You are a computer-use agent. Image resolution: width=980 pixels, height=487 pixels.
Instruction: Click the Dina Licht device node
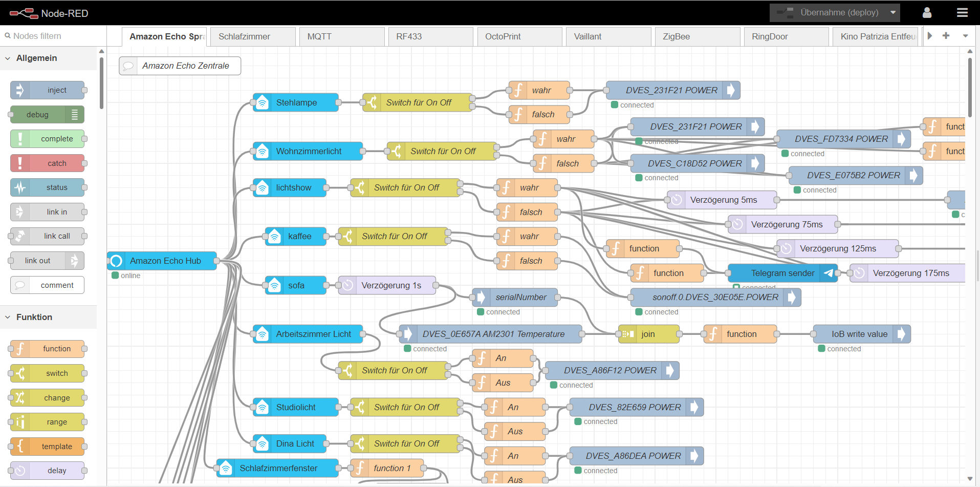[x=290, y=443]
